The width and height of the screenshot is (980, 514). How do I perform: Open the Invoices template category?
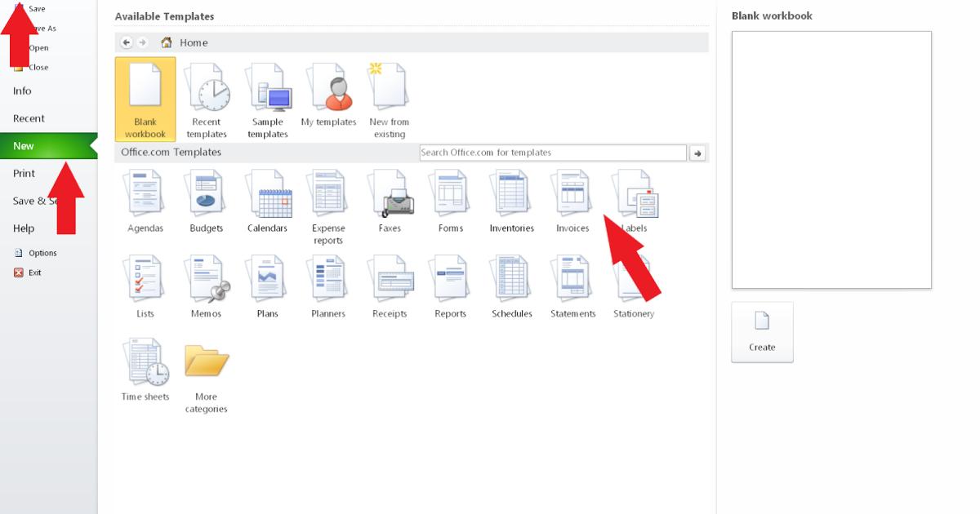point(572,200)
